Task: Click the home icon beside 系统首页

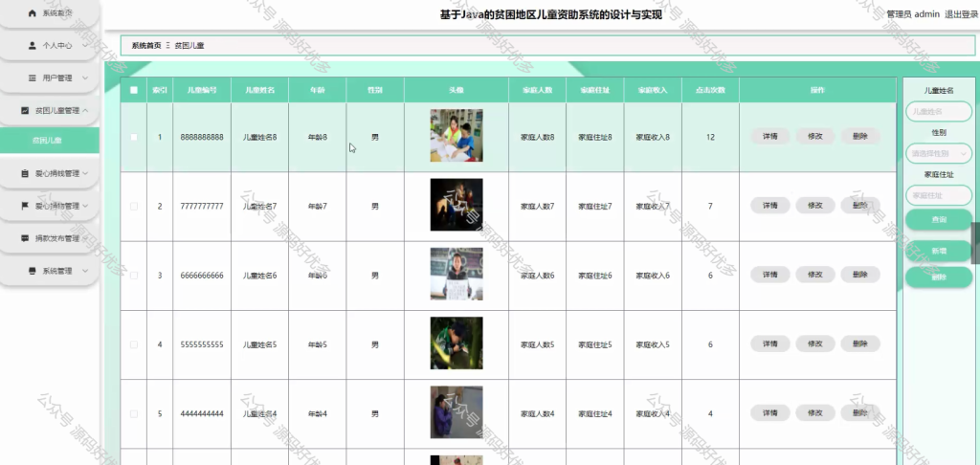Action: coord(33,13)
